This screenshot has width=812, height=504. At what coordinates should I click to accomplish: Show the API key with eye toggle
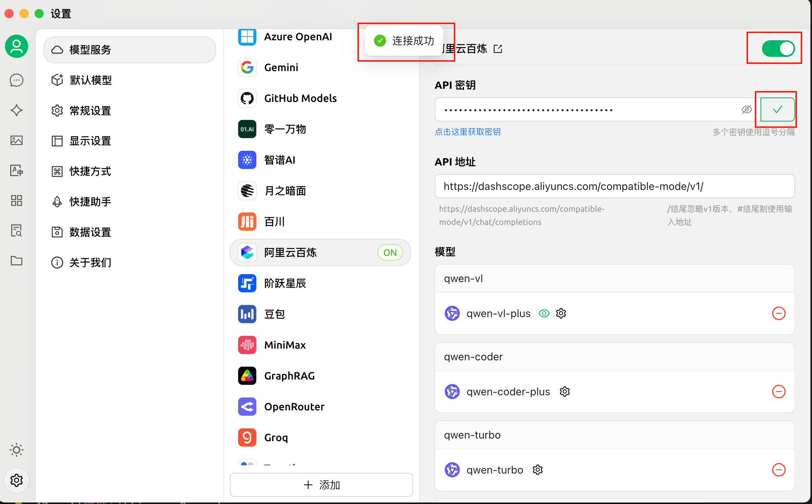tap(747, 109)
